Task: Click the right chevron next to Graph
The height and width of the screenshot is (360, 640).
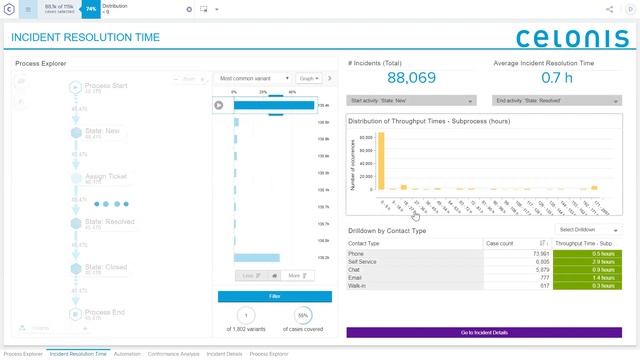Action: click(330, 78)
